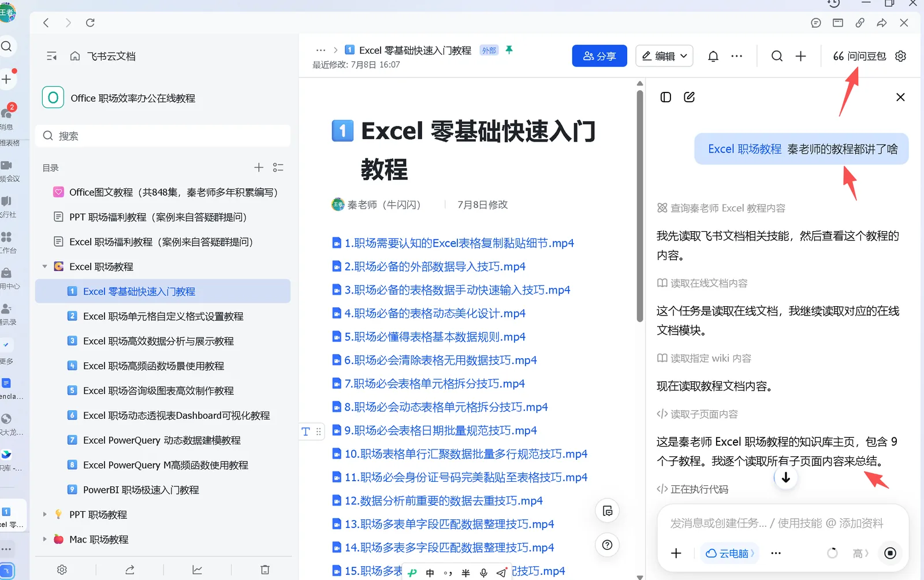Viewport: 924px width, 580px height.
Task: Open the trash bin icon at sidebar bottom
Action: (265, 570)
